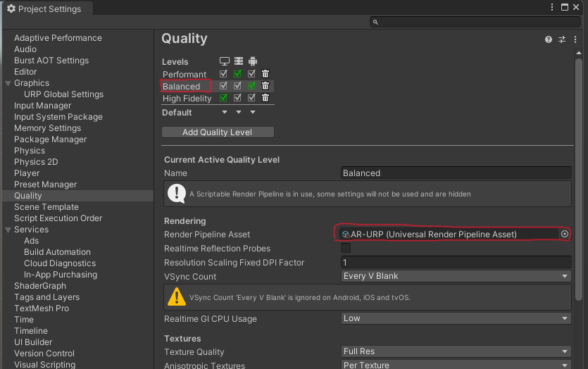Open Input Manager settings
The image size is (588, 369).
click(42, 106)
